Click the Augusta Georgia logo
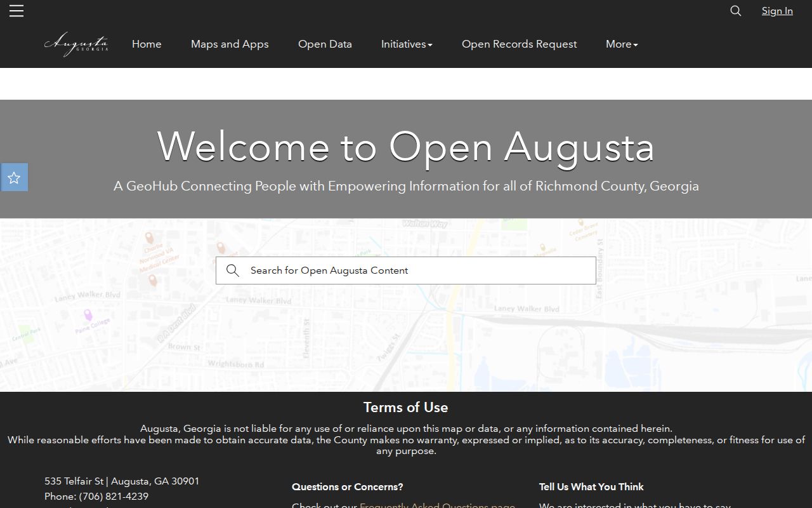 click(x=76, y=44)
